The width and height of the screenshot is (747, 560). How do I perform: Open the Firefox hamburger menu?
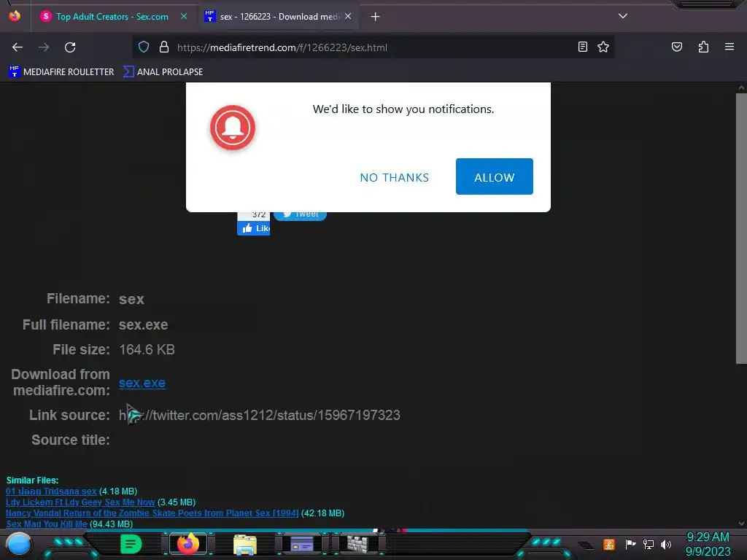pyautogui.click(x=729, y=47)
